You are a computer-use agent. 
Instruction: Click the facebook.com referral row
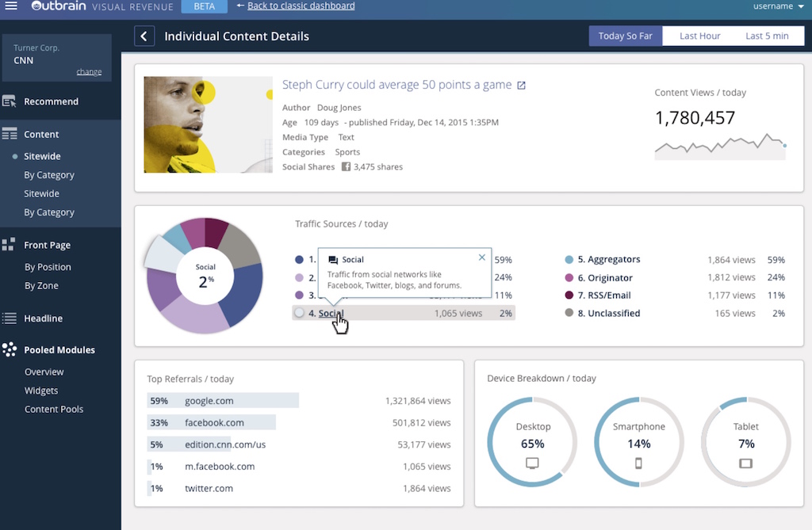pos(299,422)
